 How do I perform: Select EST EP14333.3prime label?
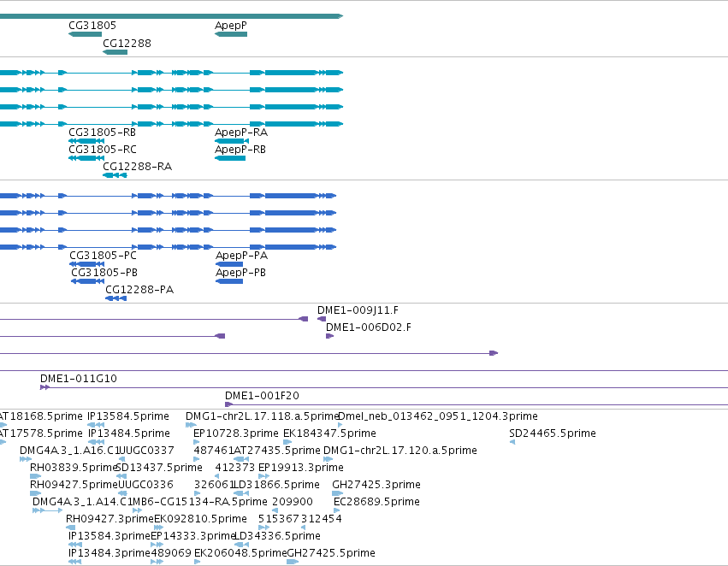point(193,536)
